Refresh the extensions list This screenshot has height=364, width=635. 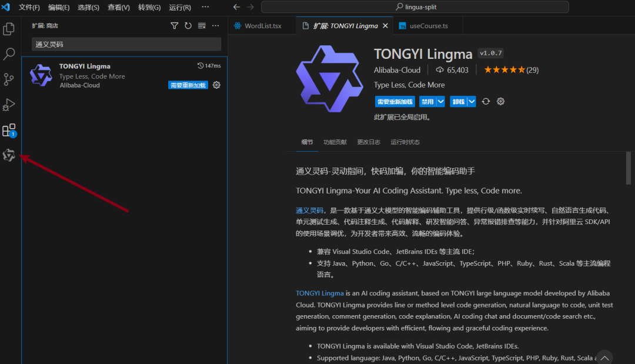point(188,26)
